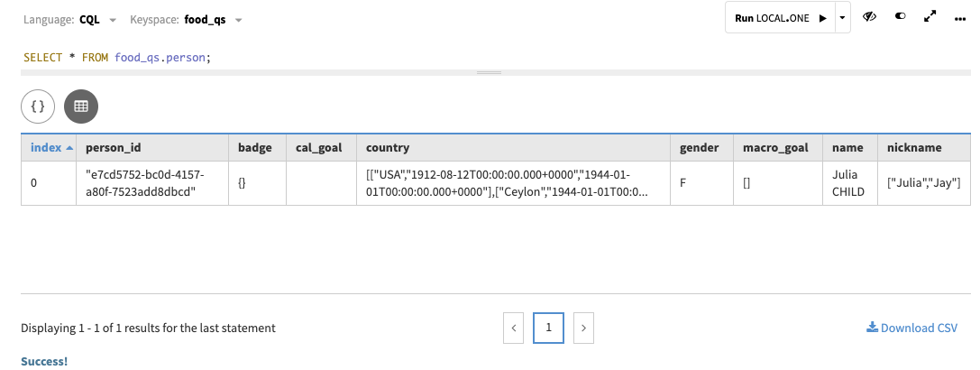Grab the editor resize handle divider
Screen dimensions: 980x370
tap(489, 72)
